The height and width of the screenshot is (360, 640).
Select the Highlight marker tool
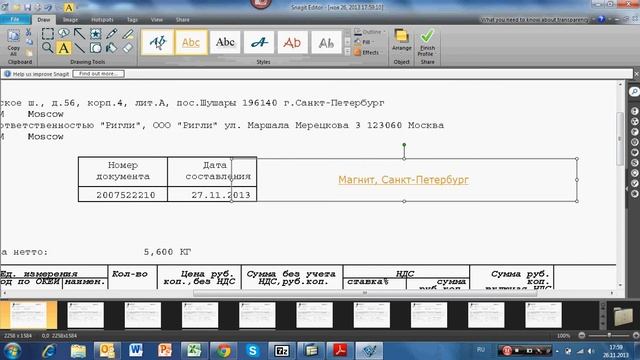coord(128,33)
